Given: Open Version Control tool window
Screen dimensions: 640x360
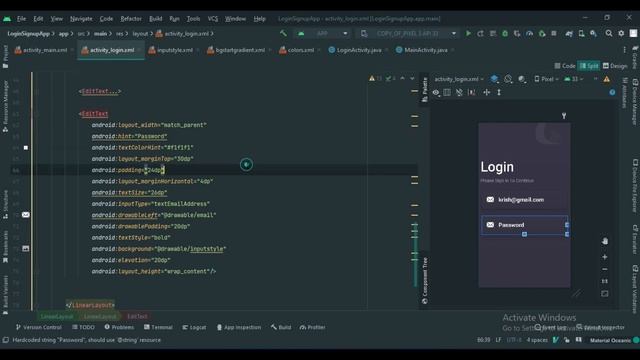Looking at the screenshot, I should pyautogui.click(x=38, y=327).
